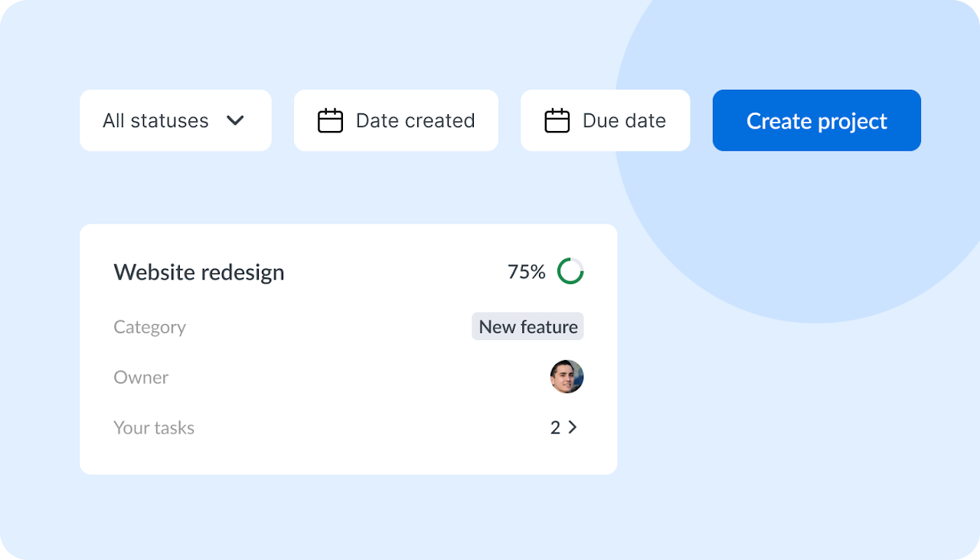Open the All statuses dropdown
980x560 pixels.
pyautogui.click(x=175, y=120)
